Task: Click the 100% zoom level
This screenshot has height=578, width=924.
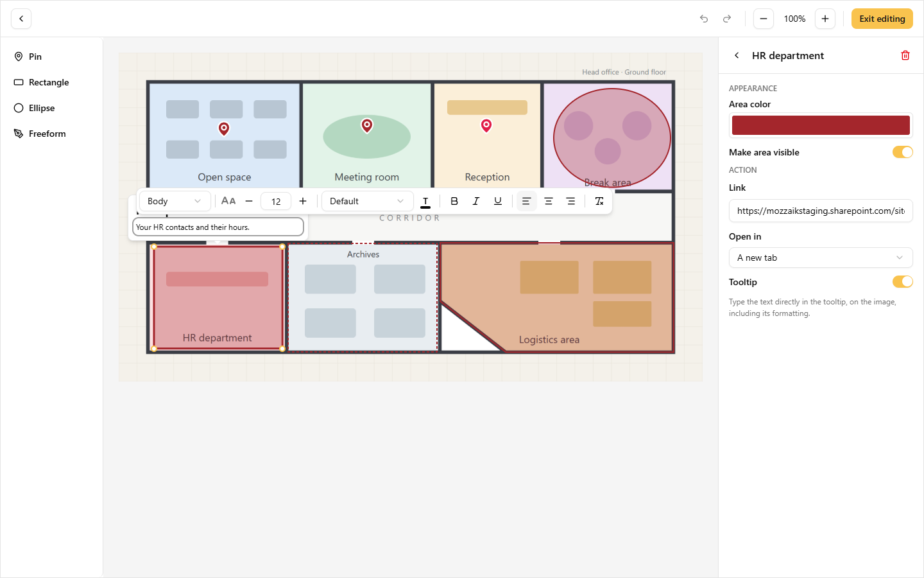Action: [794, 19]
